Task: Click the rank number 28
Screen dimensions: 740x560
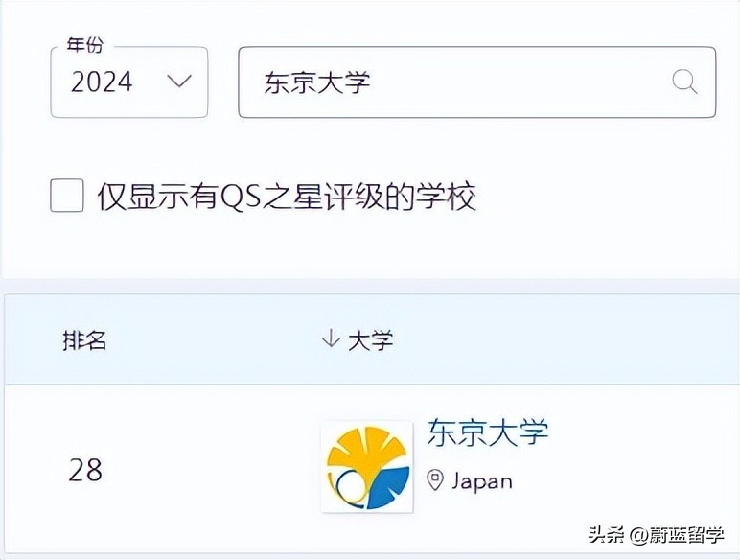Action: pos(85,470)
